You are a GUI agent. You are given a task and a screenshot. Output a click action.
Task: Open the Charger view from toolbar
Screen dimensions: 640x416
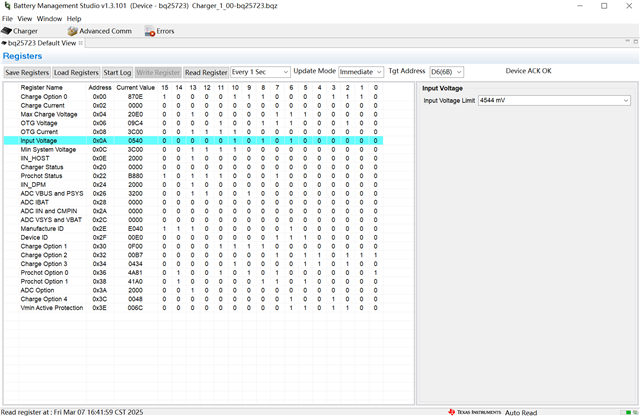20,31
